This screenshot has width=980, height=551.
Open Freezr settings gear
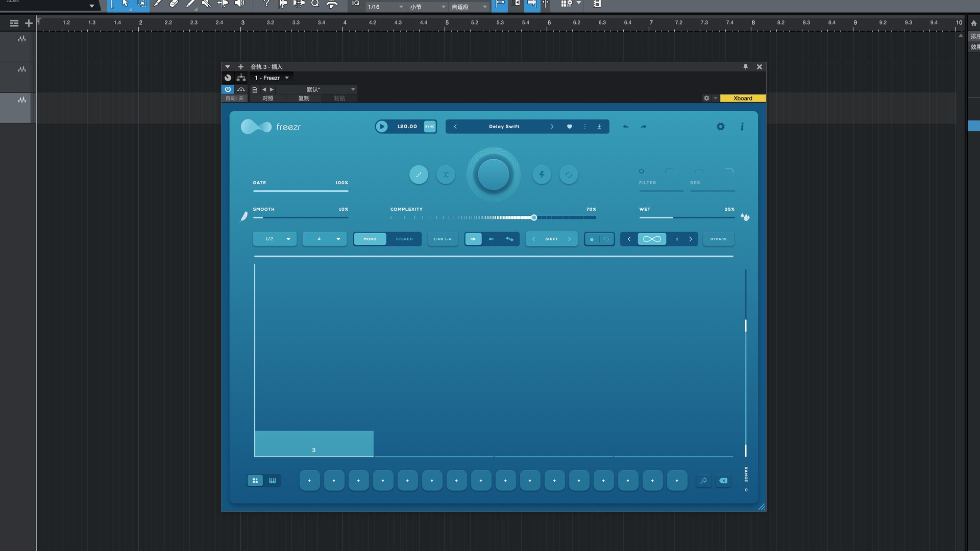720,127
